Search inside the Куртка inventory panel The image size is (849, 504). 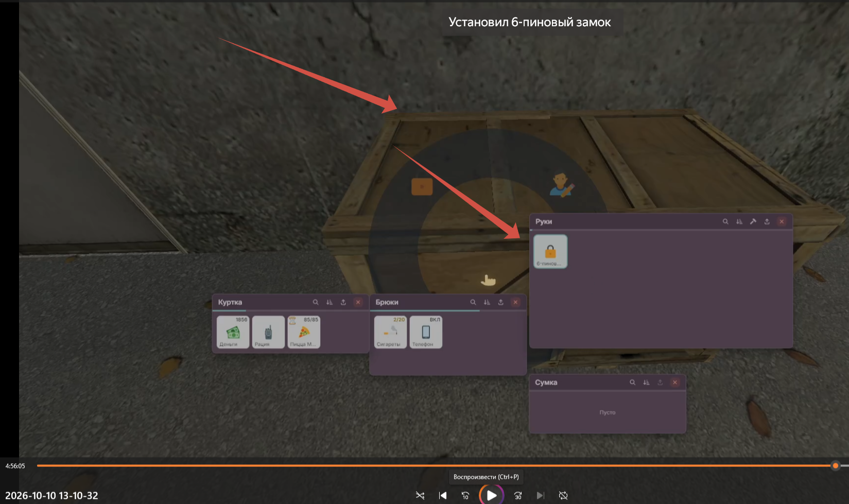tap(316, 302)
